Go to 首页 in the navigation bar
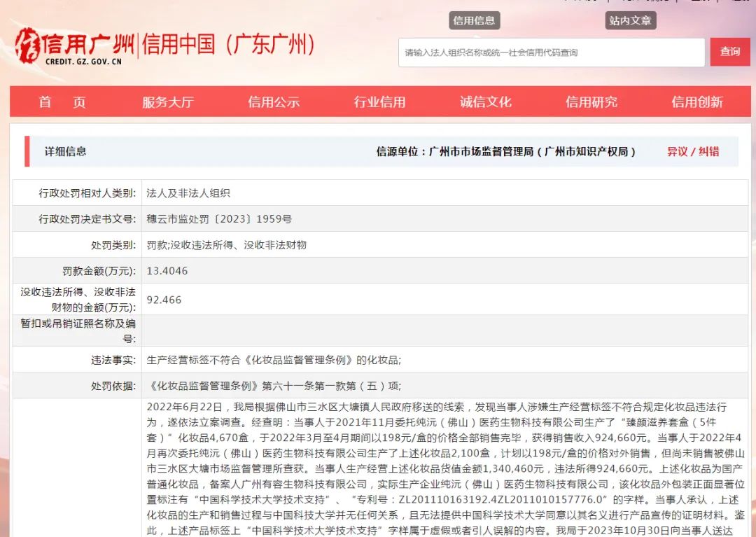Screen dimensions: 756x537 click(x=62, y=102)
